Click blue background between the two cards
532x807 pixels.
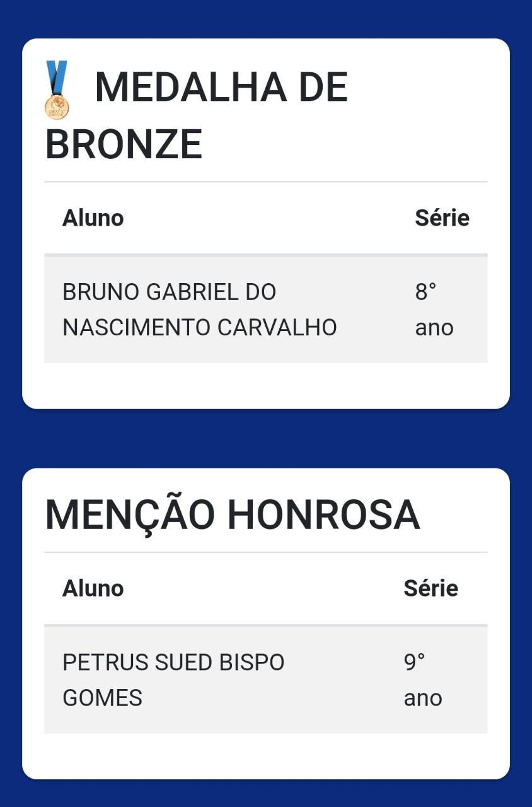click(x=266, y=439)
